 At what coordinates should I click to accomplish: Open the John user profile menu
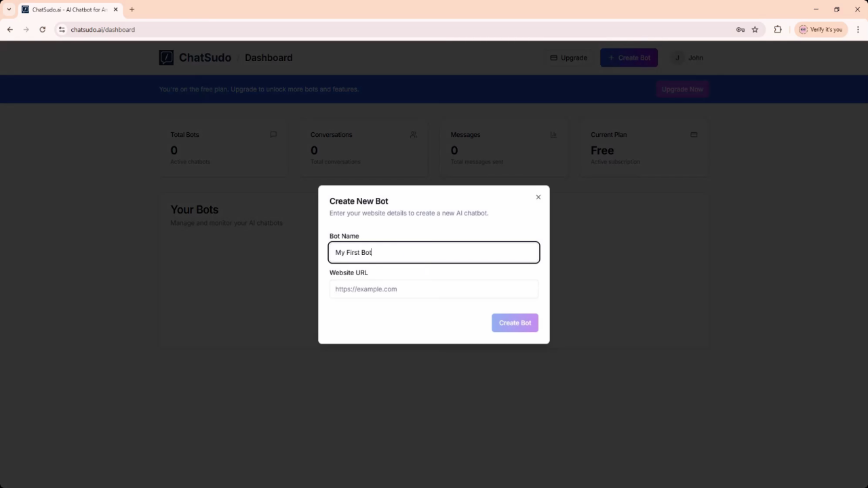click(x=688, y=58)
